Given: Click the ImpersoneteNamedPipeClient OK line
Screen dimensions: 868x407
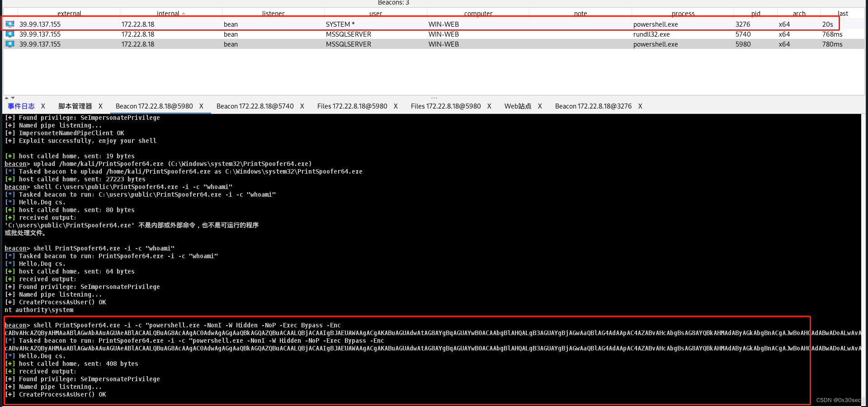Looking at the screenshot, I should point(64,133).
